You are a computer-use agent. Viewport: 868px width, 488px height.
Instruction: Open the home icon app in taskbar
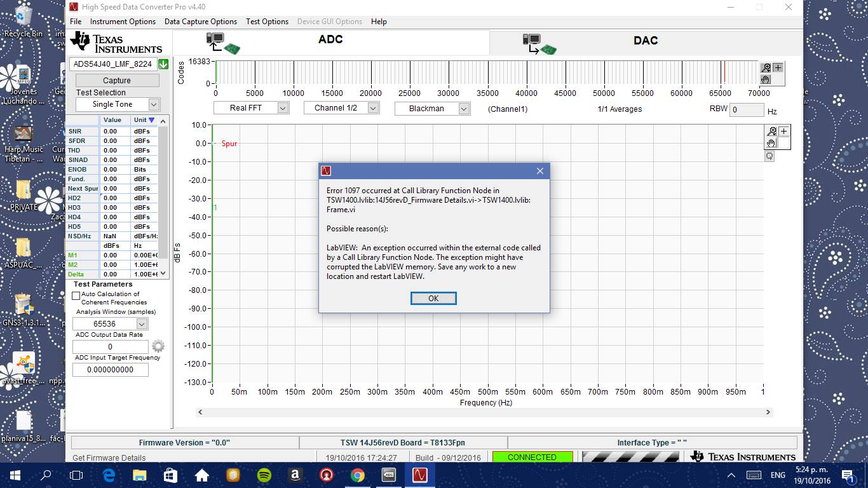[x=202, y=475]
